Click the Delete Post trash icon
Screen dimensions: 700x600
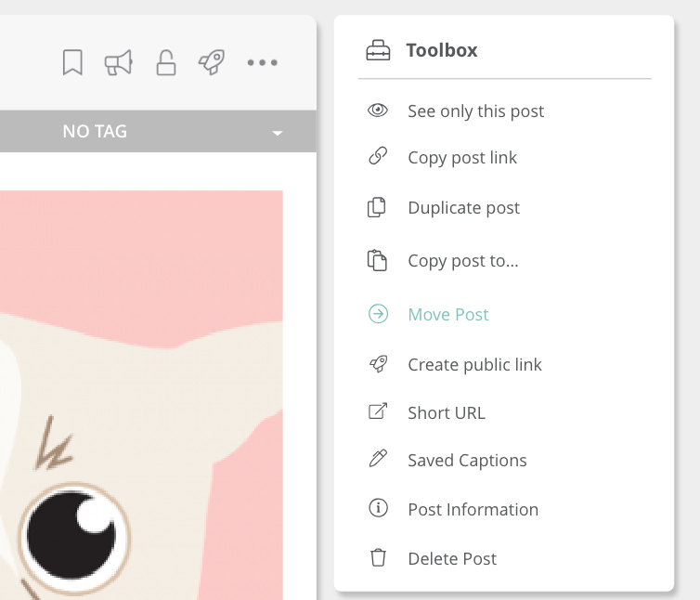(x=378, y=557)
